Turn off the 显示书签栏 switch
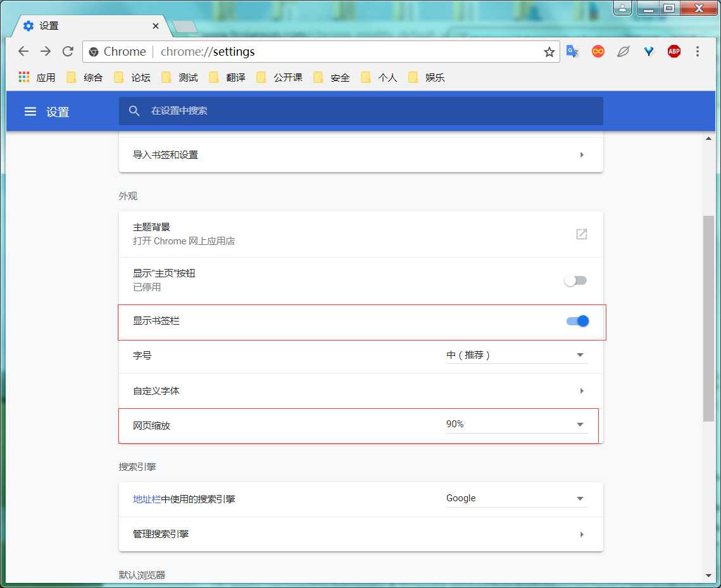Screen dimensions: 721x588 click(577, 321)
